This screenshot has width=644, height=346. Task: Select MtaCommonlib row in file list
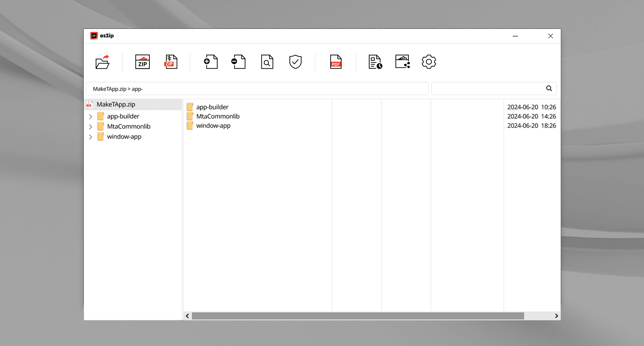[x=371, y=116]
